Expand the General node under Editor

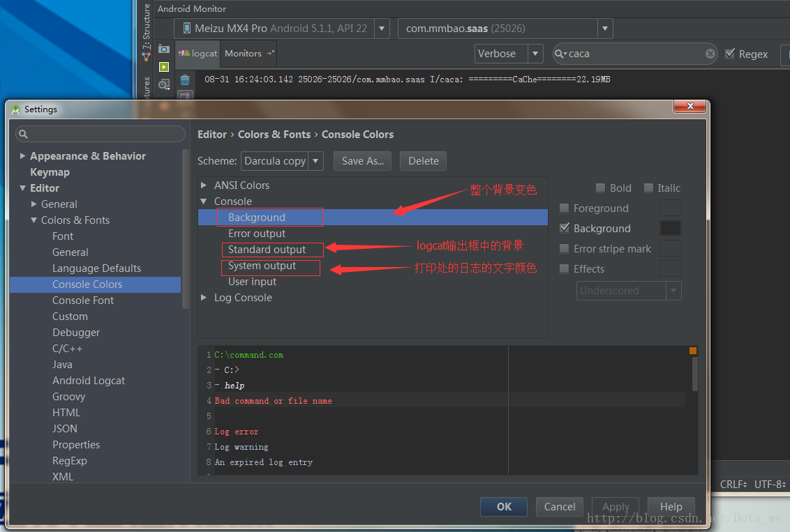coord(33,204)
